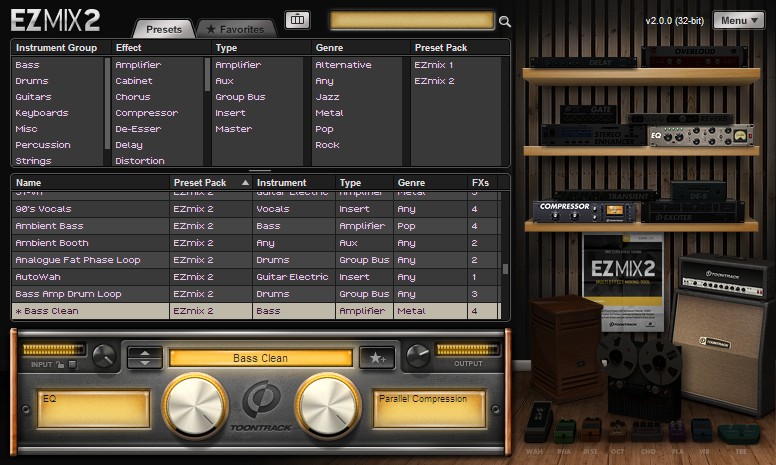Viewport: 776px width, 465px height.
Task: Click the TRE tremolo pedal
Action: pos(739,434)
